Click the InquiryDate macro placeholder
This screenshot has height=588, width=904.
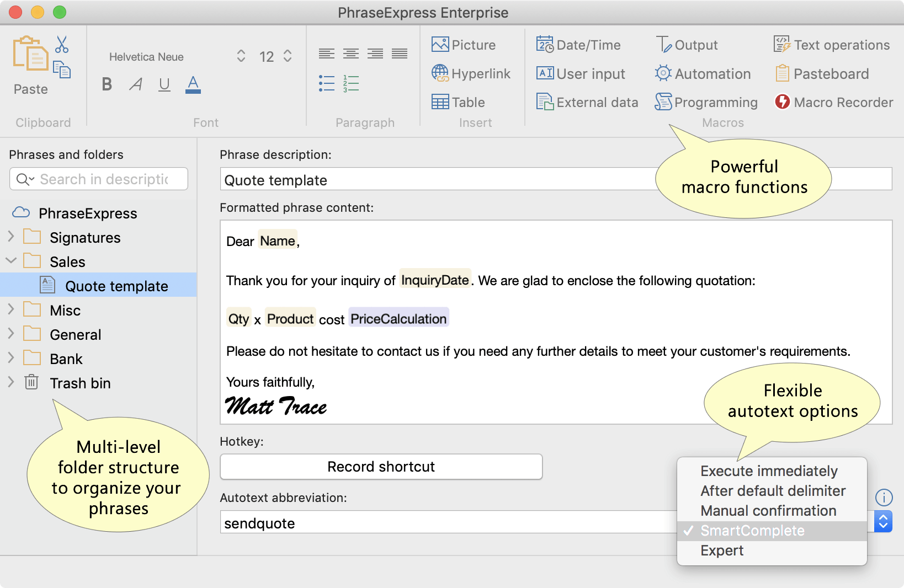(x=435, y=280)
